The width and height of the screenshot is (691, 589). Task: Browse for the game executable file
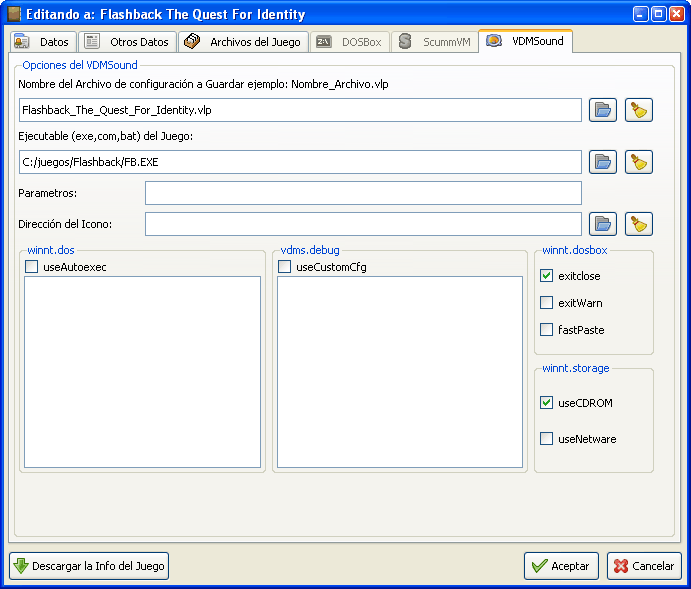(602, 162)
